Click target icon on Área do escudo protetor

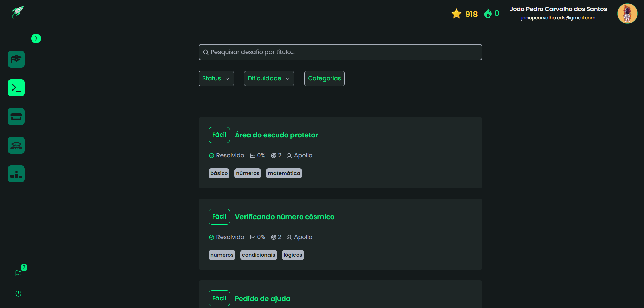pos(274,156)
